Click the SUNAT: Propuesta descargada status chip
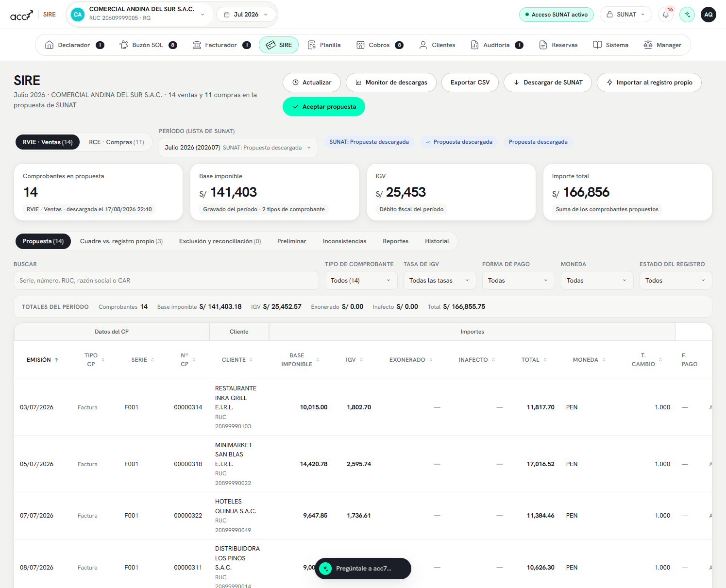 click(369, 142)
